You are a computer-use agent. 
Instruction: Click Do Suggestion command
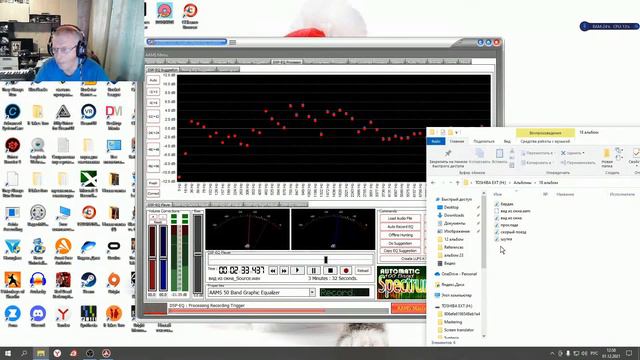[400, 243]
